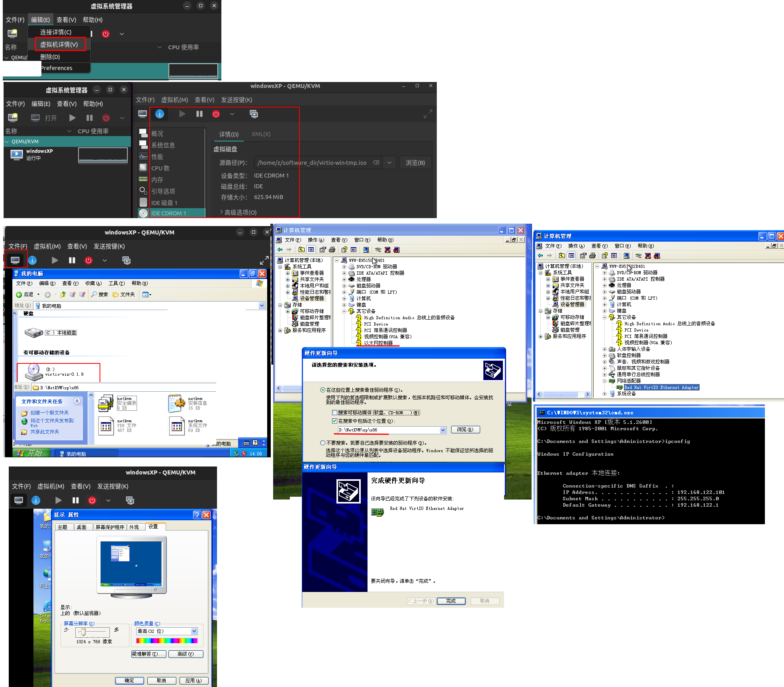Viewport: 784px width, 687px height.
Task: Click horizontal scrollbar under 计算机管理 tree above cmd
Action: pos(563,394)
